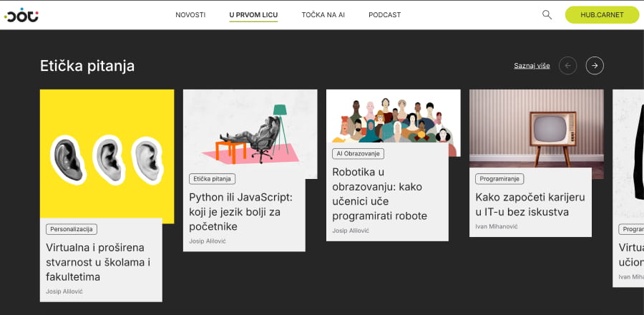Select the Etička pitanja tag chip
This screenshot has height=315, width=644.
(x=212, y=179)
